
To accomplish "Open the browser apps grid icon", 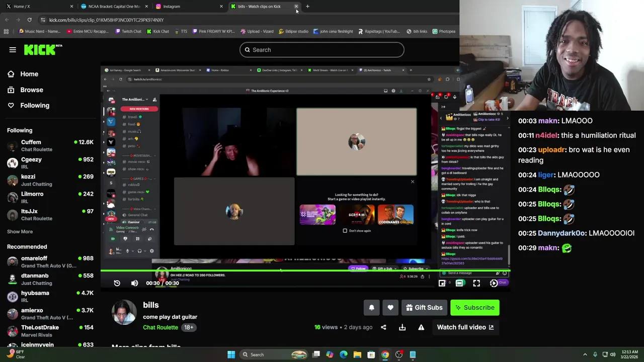I will pyautogui.click(x=6, y=31).
